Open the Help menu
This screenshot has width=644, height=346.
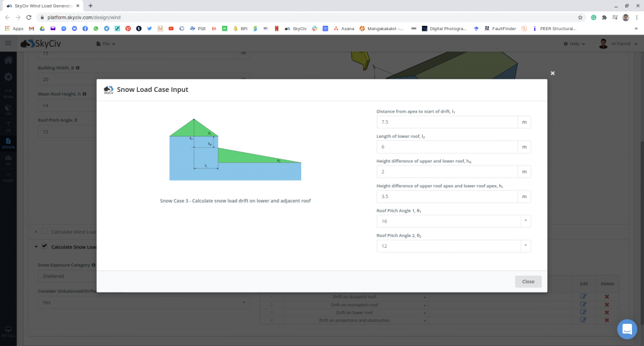tap(575, 44)
